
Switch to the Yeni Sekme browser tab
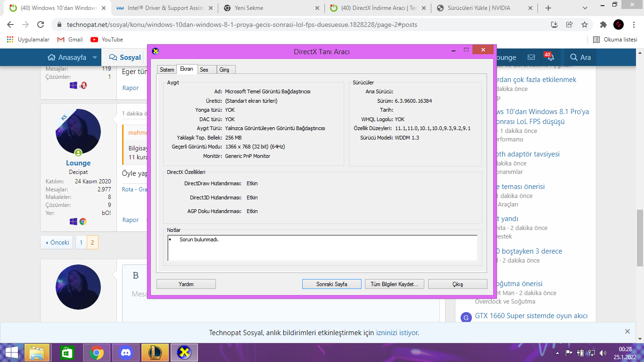point(272,8)
